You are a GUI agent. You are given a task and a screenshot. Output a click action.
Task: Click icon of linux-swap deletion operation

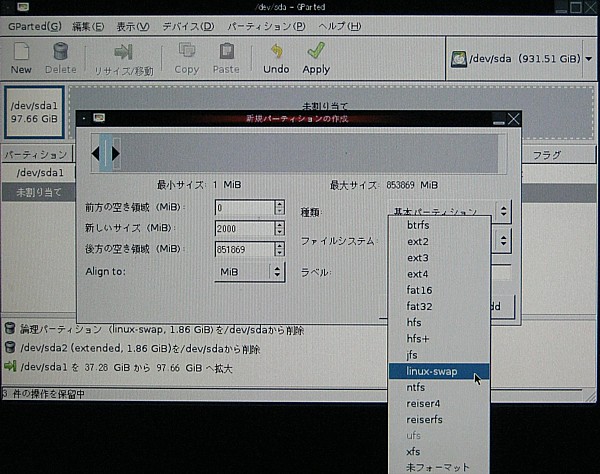click(x=10, y=328)
